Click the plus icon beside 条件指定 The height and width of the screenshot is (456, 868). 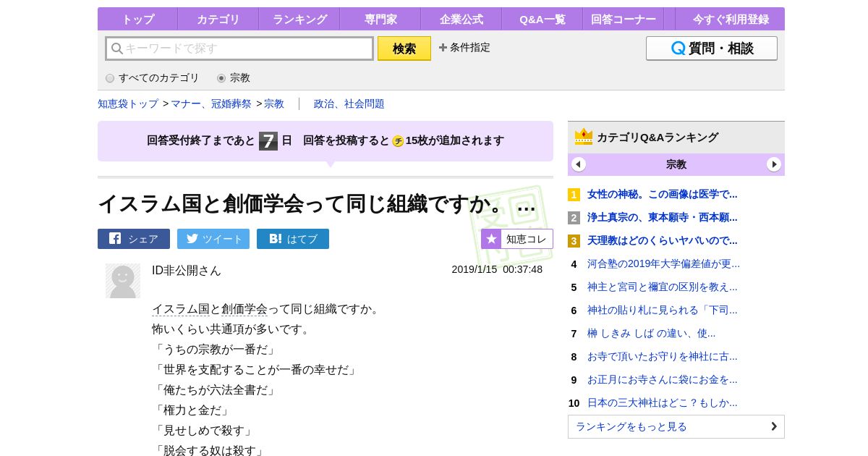tap(443, 48)
